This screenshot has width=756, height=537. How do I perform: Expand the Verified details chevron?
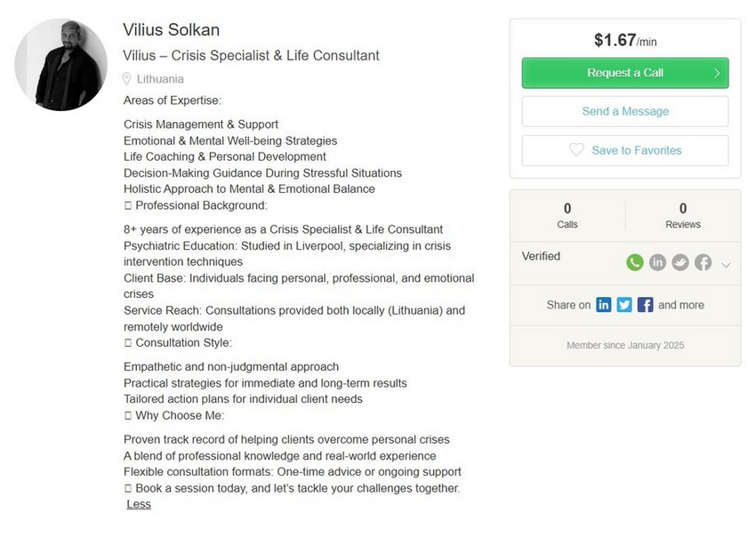click(x=726, y=264)
